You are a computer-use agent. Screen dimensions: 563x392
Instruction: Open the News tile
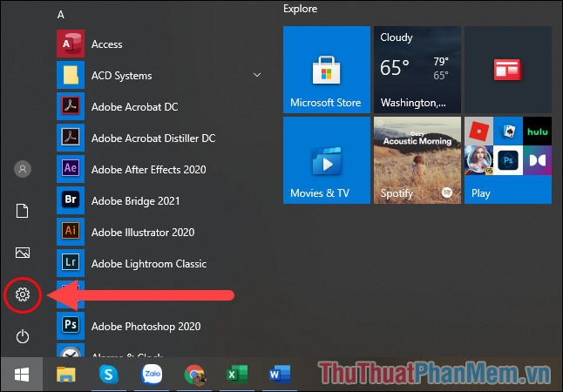[508, 70]
